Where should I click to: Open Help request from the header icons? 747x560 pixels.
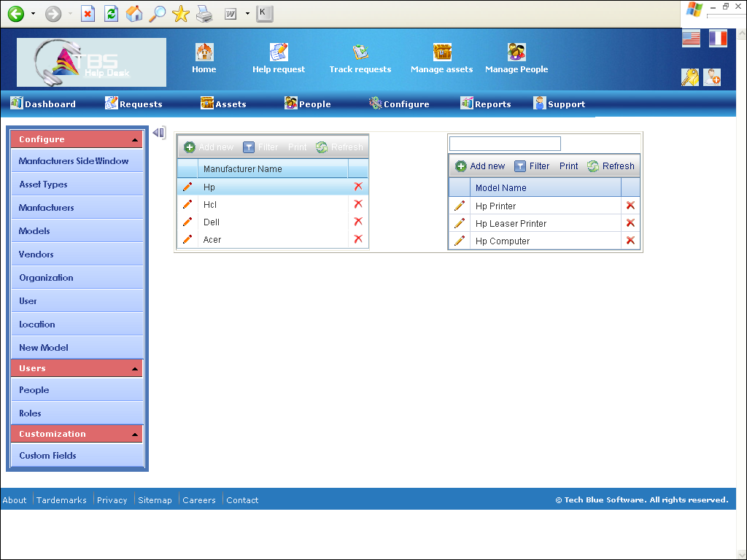click(x=279, y=52)
